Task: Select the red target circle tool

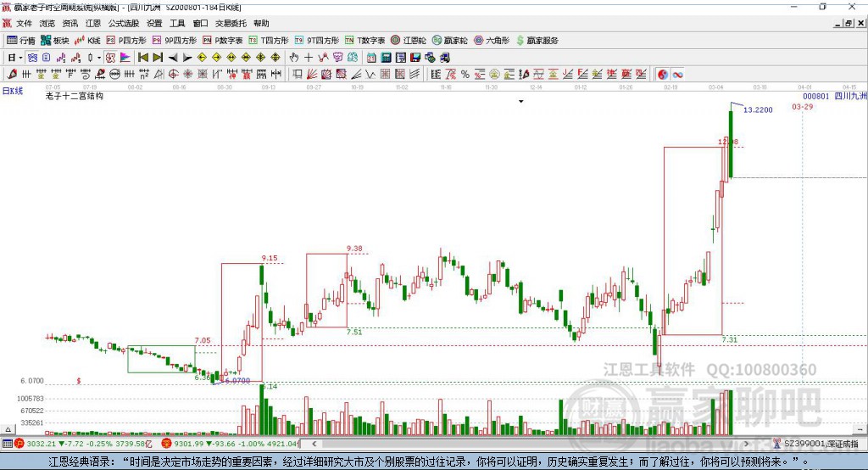Action: (173, 75)
